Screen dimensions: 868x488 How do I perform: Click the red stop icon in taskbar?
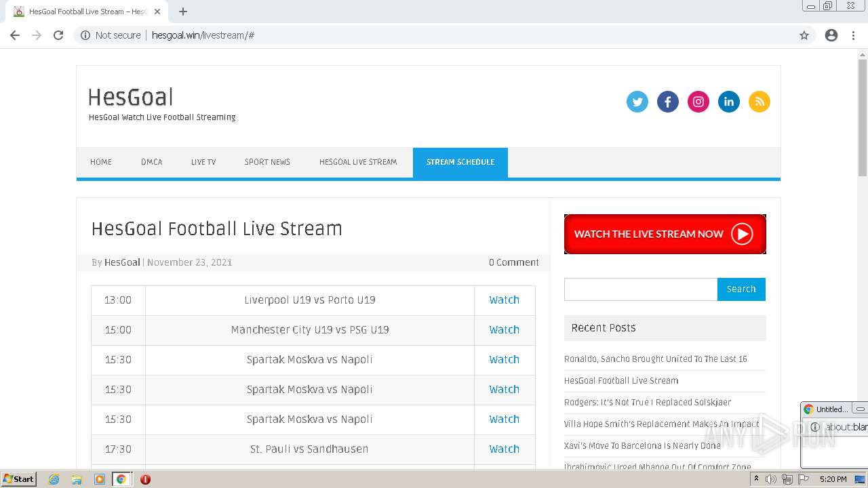click(145, 479)
